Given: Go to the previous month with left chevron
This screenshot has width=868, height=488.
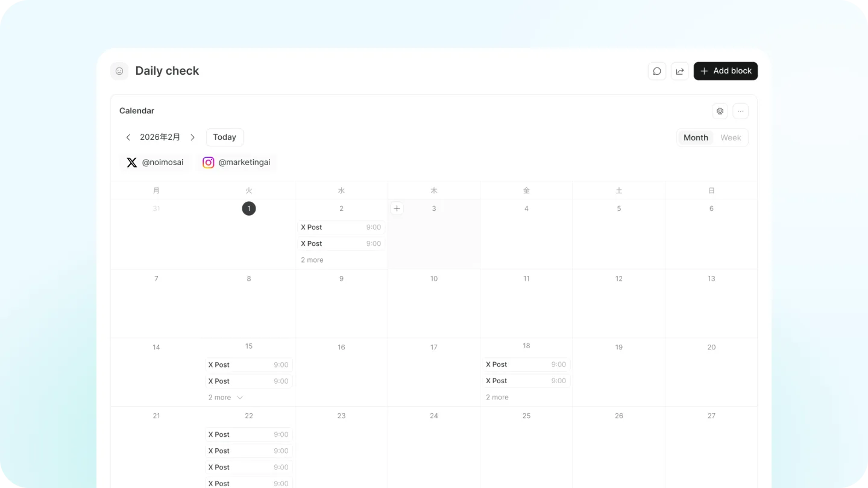Looking at the screenshot, I should click(x=128, y=137).
